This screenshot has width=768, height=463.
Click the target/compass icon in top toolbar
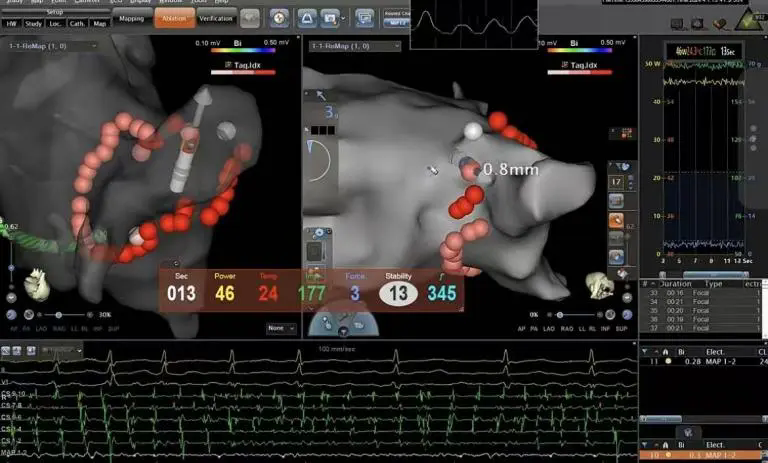(278, 18)
